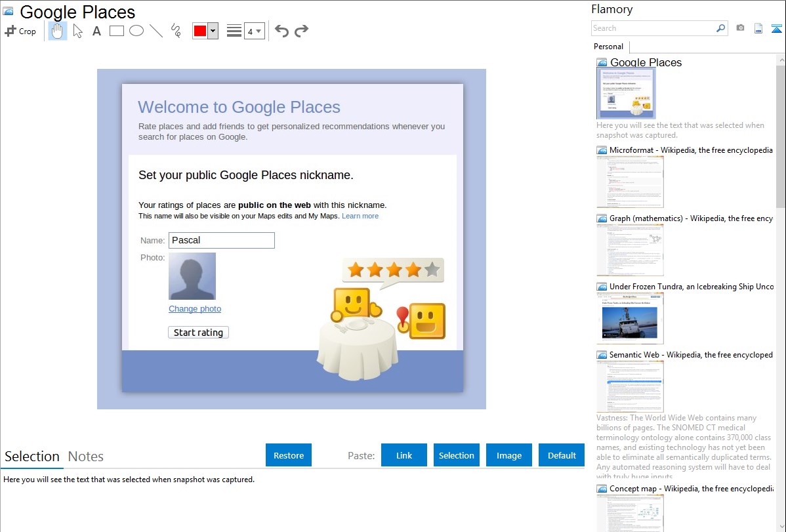Open the color picker dropdown arrow
The width and height of the screenshot is (786, 532).
coord(213,31)
